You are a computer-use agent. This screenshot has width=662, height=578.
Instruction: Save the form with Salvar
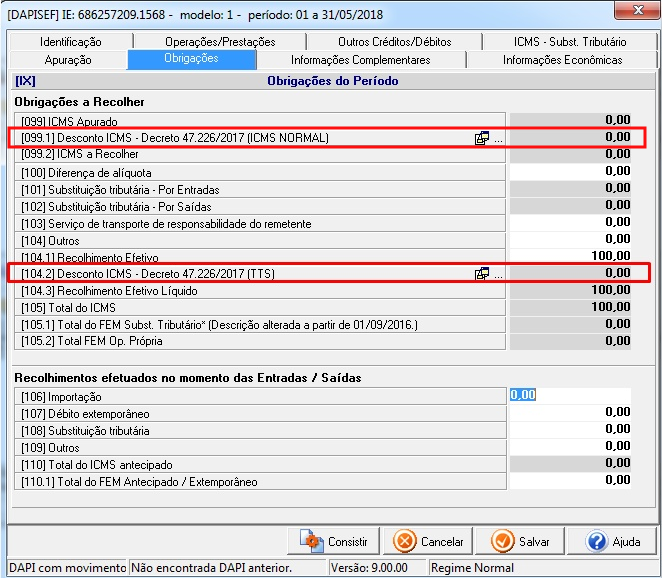tap(522, 542)
